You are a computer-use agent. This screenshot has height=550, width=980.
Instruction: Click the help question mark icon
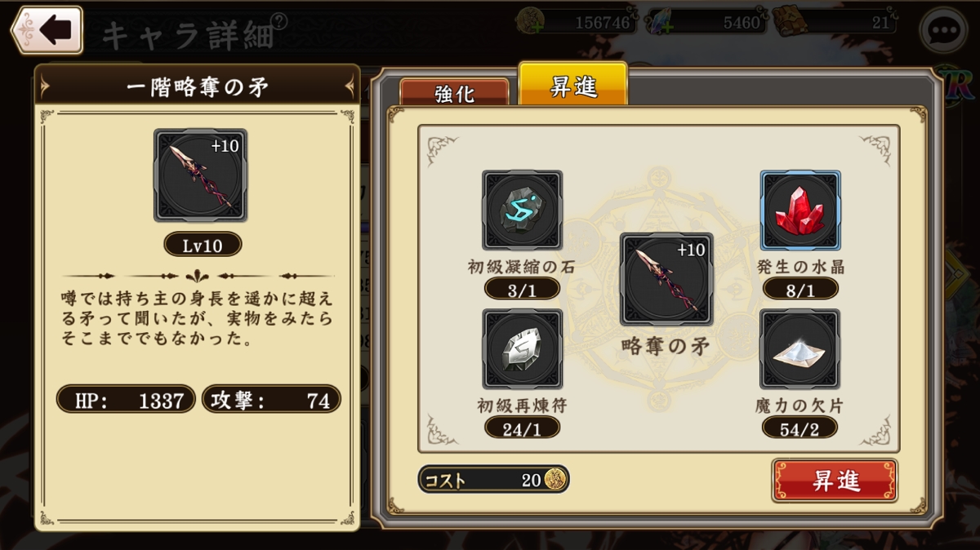(x=280, y=21)
